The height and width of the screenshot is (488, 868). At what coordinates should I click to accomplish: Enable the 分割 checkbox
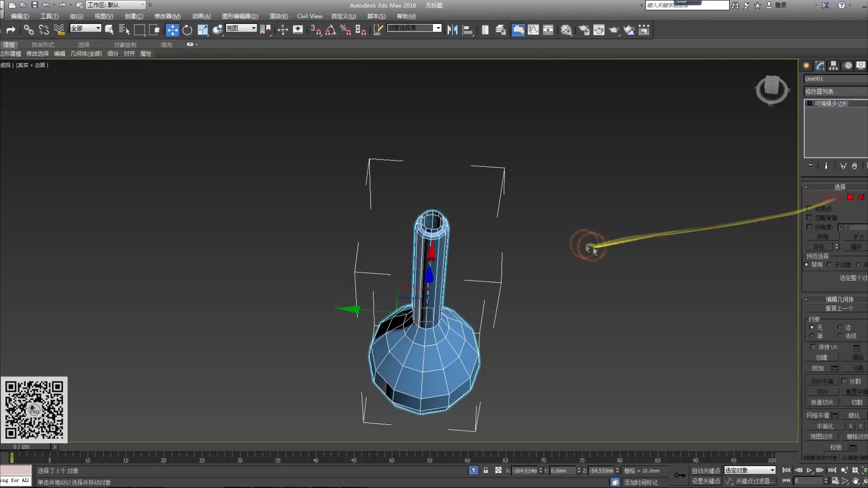click(x=844, y=381)
